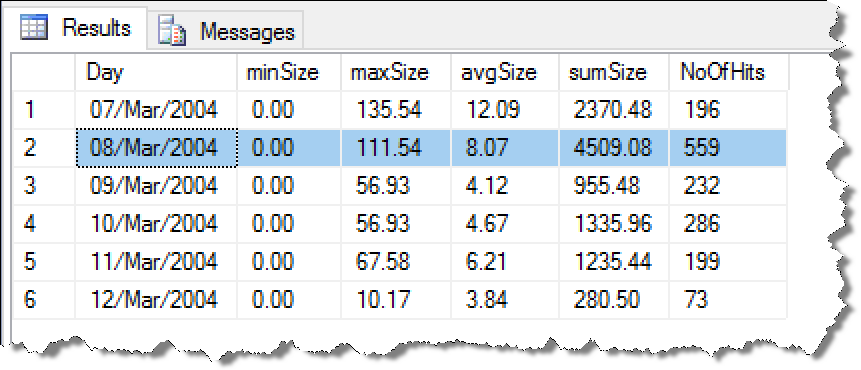Click maxSize 56.93 in 10/Mar/2004 row
861x370 pixels.
point(395,223)
